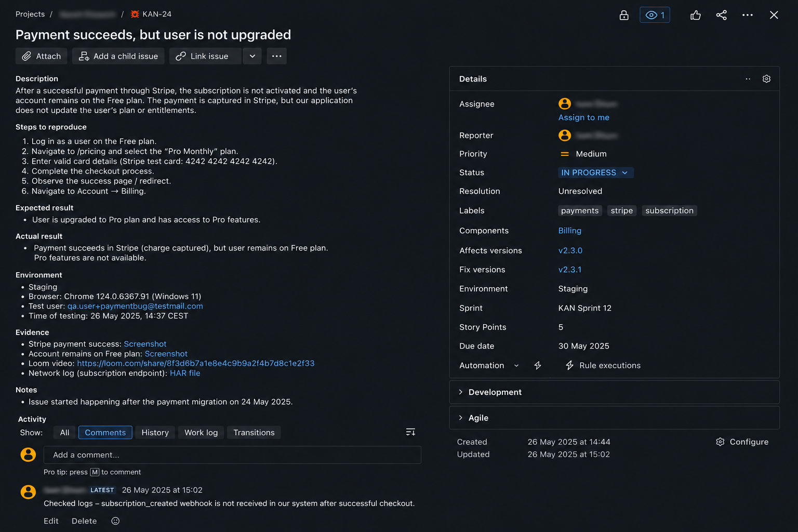Click the lock restrictions icon
The width and height of the screenshot is (798, 532).
tap(624, 15)
